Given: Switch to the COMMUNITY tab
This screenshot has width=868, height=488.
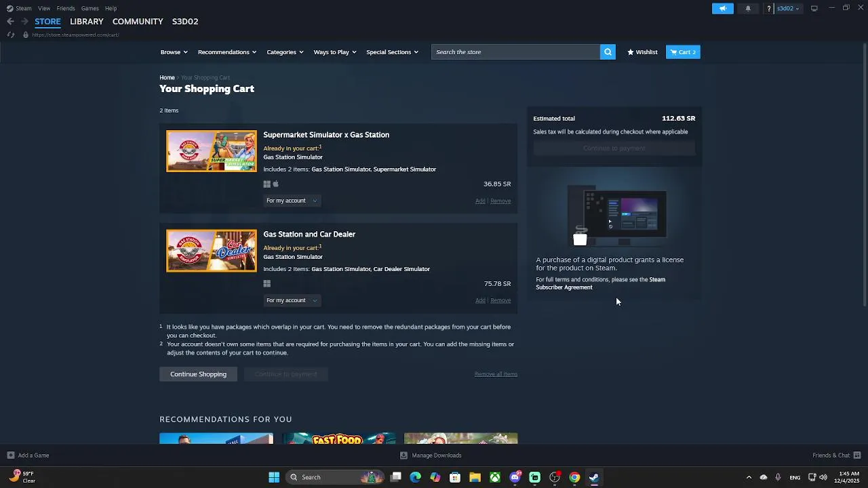Looking at the screenshot, I should [x=138, y=22].
